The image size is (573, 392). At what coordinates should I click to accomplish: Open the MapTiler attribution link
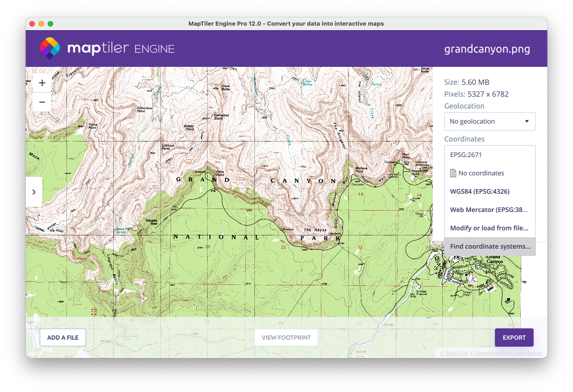454,353
